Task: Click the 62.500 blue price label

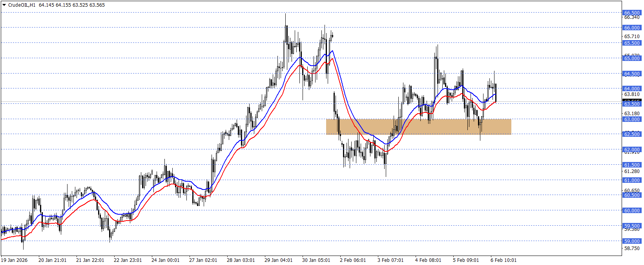Action: 632,134
